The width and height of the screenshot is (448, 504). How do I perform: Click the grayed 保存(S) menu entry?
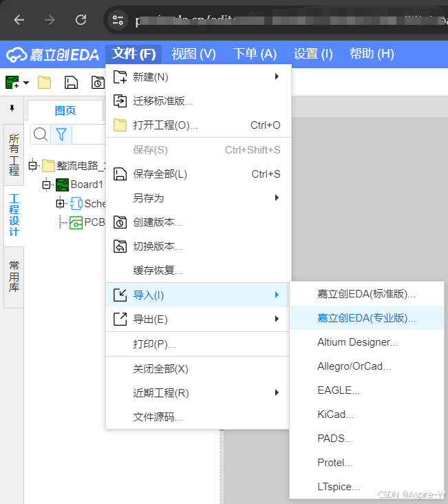[x=198, y=150]
